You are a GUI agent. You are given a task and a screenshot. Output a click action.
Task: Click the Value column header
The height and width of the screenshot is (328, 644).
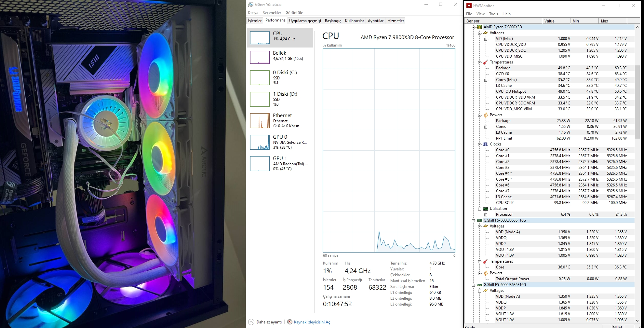[556, 21]
